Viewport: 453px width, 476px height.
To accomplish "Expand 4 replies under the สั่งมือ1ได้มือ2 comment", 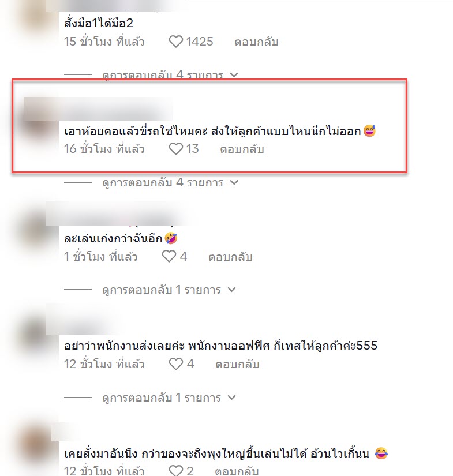I will click(170, 75).
